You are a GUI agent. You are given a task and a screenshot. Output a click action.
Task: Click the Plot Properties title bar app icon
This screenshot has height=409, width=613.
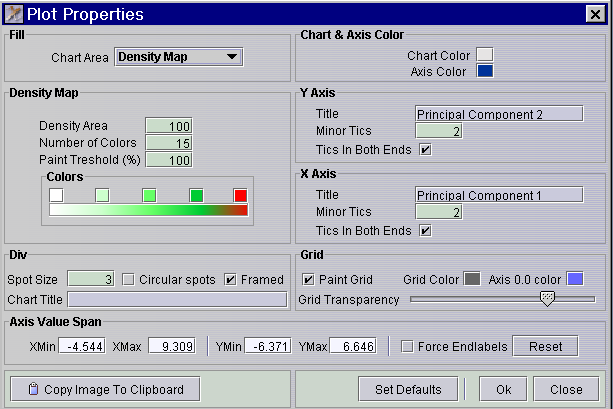click(14, 14)
